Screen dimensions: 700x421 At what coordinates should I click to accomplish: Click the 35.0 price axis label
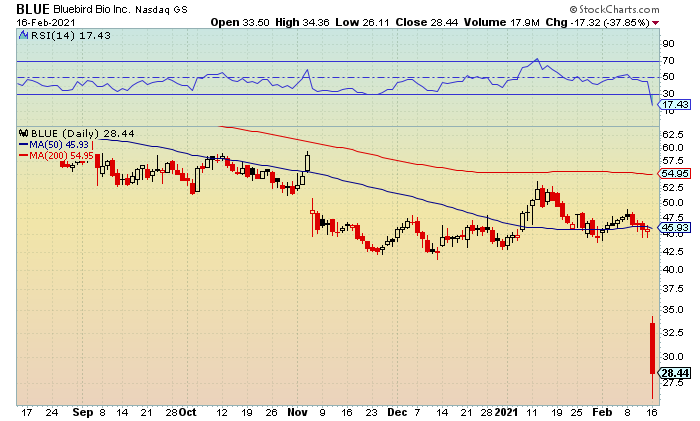point(673,309)
